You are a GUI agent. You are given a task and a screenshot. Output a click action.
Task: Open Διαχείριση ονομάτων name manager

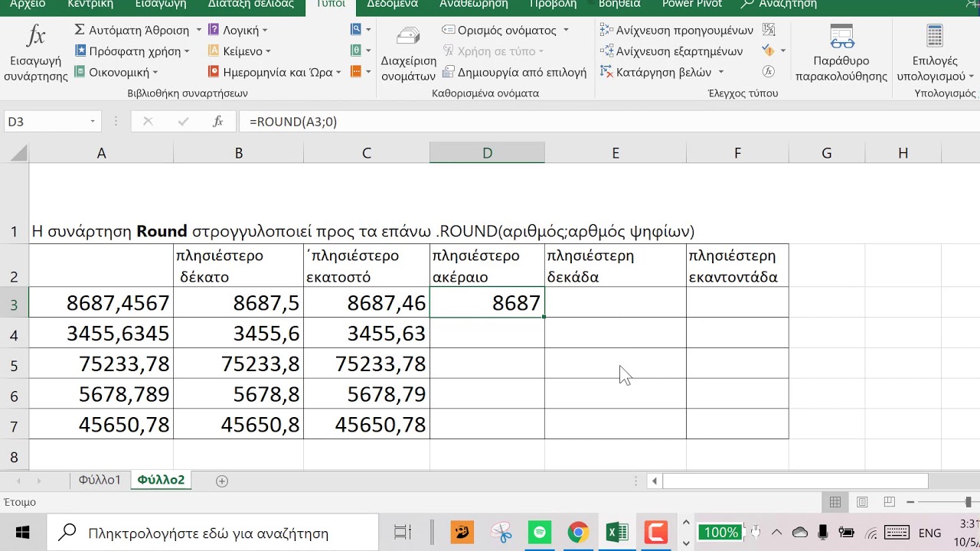tap(408, 54)
